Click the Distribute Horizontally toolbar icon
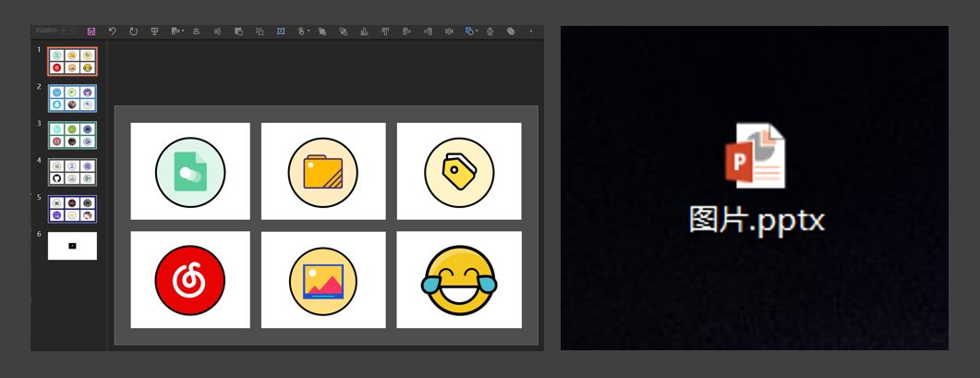 click(449, 31)
